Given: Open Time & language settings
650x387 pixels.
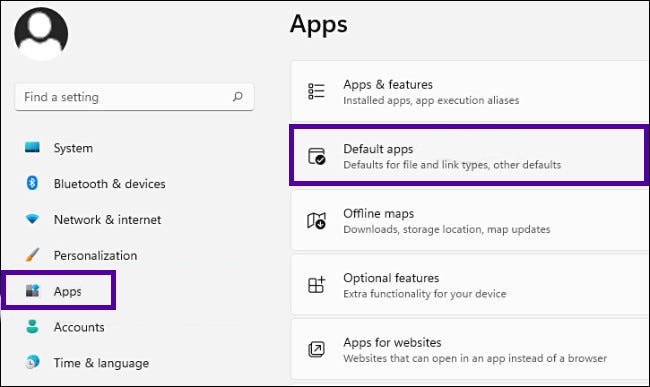Looking at the screenshot, I should 101,363.
